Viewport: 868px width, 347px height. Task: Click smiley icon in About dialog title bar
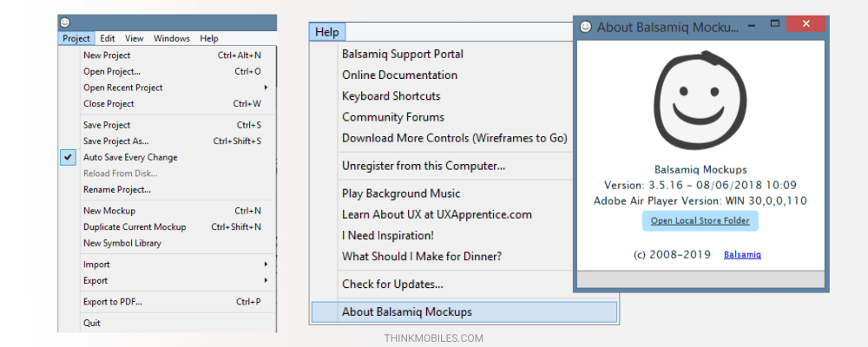tap(586, 26)
